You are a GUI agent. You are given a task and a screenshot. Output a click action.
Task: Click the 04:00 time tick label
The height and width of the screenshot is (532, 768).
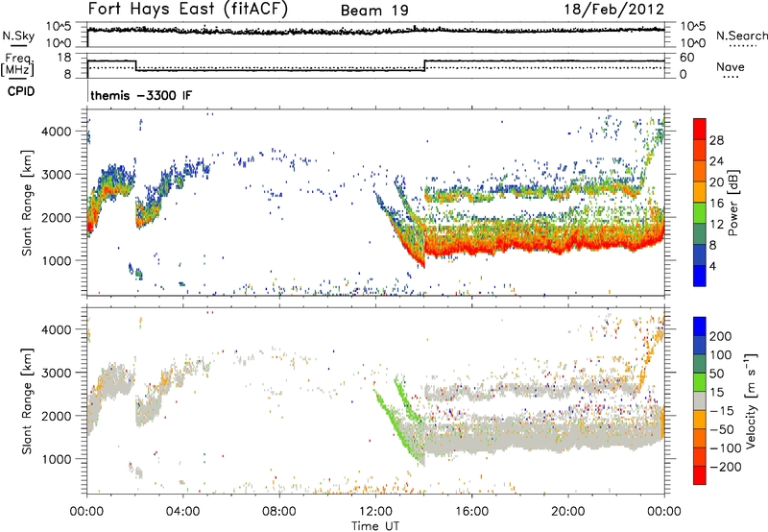point(182,512)
